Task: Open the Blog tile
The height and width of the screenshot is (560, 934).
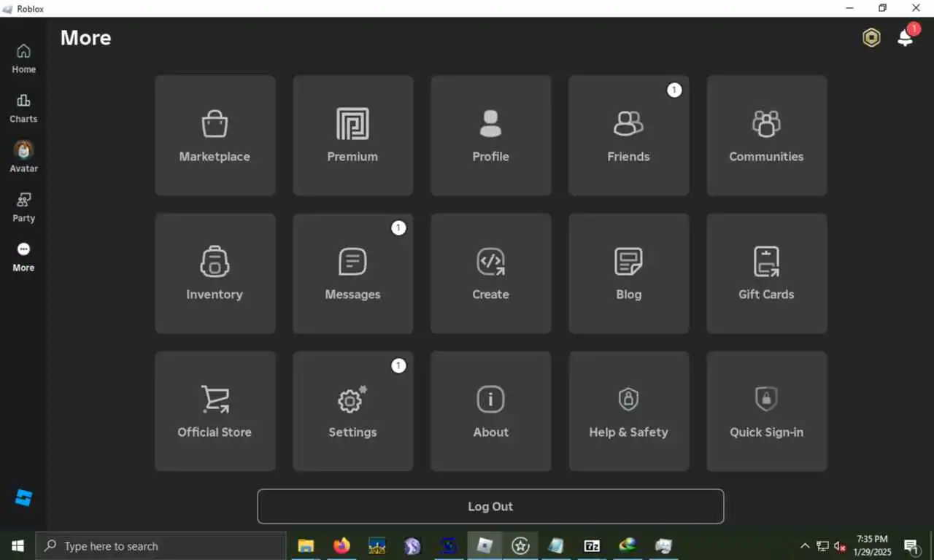Action: pos(628,273)
